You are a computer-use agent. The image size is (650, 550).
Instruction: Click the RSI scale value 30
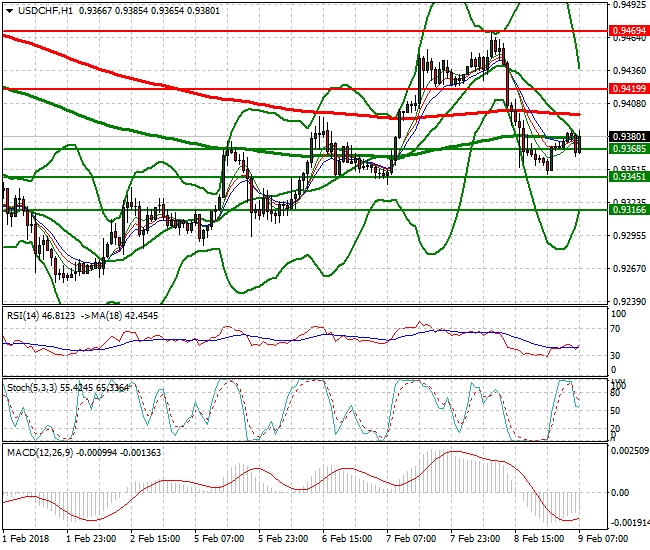[616, 356]
